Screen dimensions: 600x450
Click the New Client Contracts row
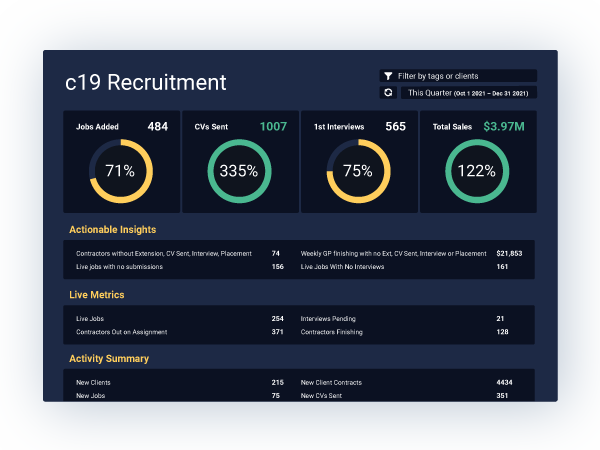click(x=331, y=383)
